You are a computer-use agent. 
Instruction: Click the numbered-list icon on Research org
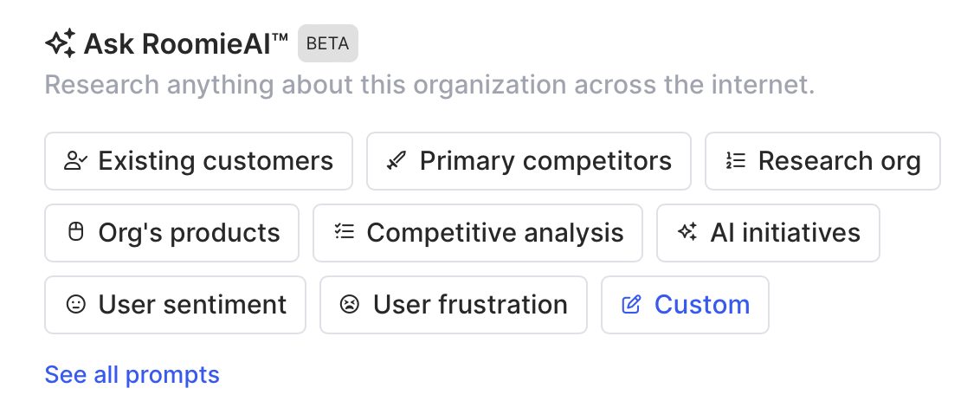[736, 161]
